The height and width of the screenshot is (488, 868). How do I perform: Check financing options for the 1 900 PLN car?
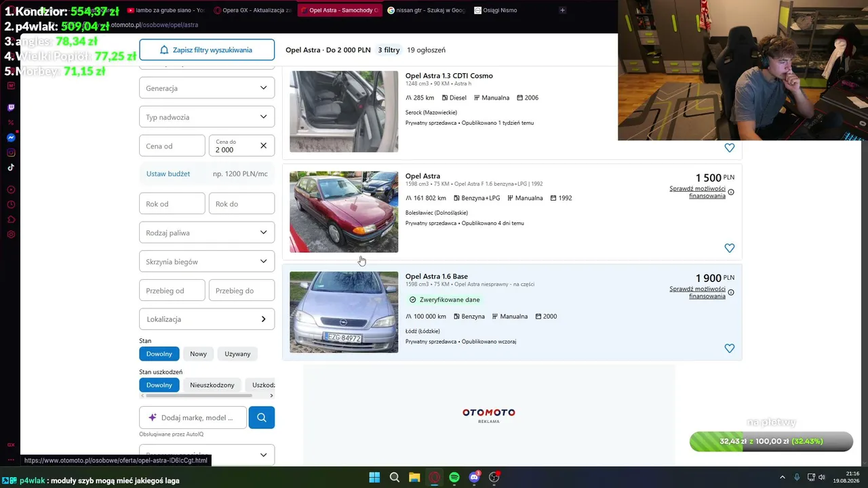coord(697,293)
